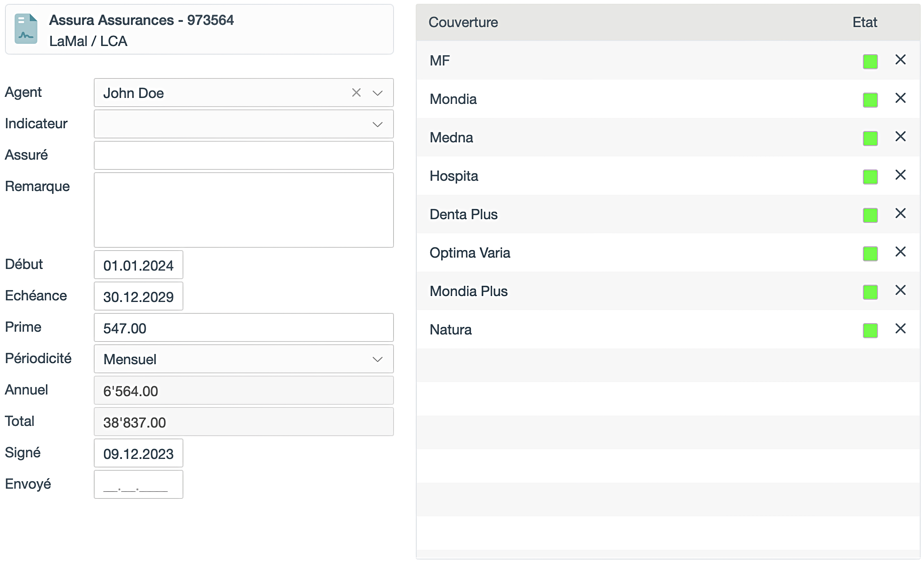Click the empty Envoyé date field
The width and height of the screenshot is (924, 565).
[x=138, y=484]
